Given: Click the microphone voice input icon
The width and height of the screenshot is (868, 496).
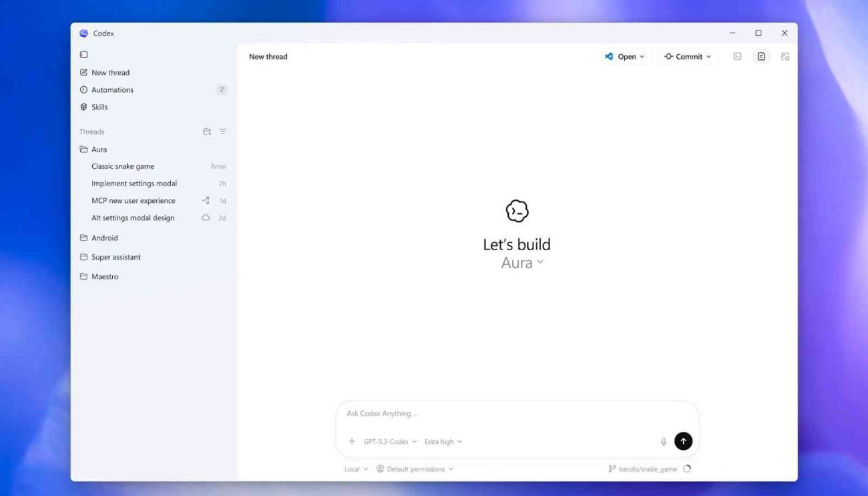Looking at the screenshot, I should coord(663,441).
